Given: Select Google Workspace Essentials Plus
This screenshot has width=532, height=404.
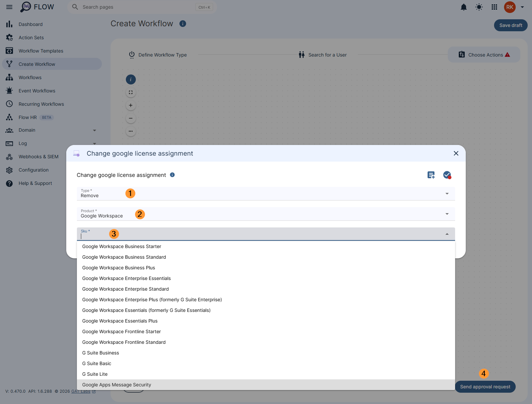Looking at the screenshot, I should click(x=266, y=321).
